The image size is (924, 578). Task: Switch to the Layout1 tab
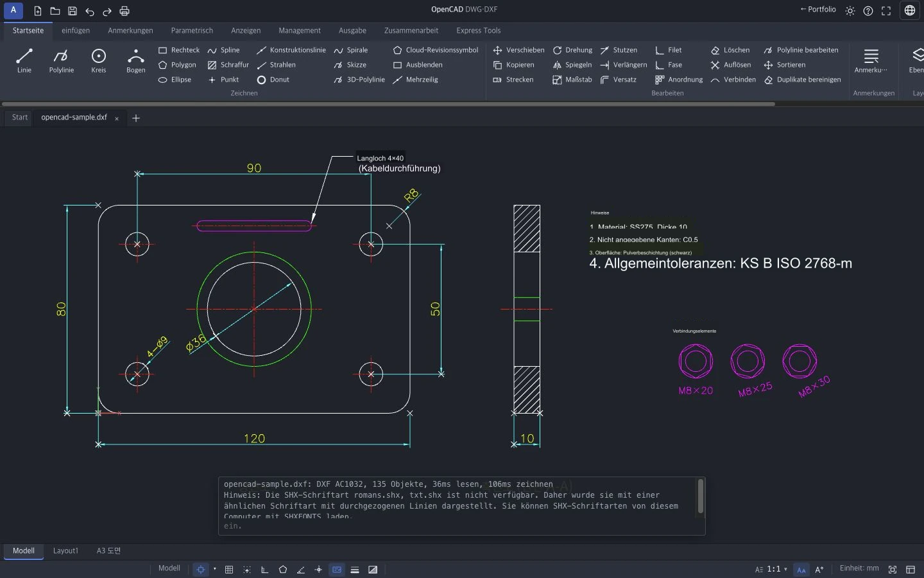point(65,551)
